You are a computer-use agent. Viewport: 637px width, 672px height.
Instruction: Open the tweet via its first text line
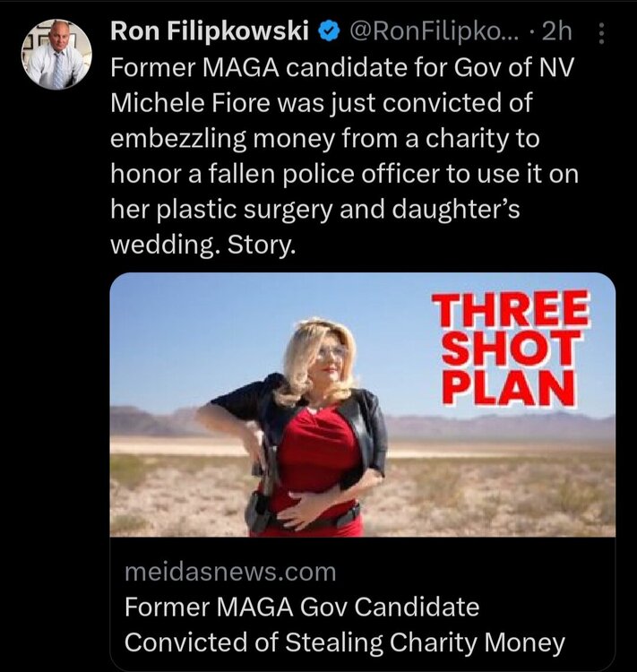point(341,67)
